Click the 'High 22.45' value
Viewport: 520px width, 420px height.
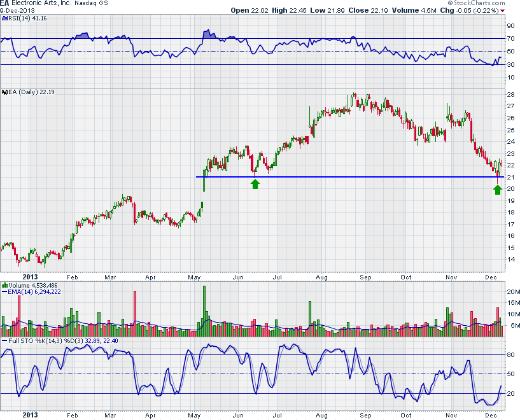289,10
